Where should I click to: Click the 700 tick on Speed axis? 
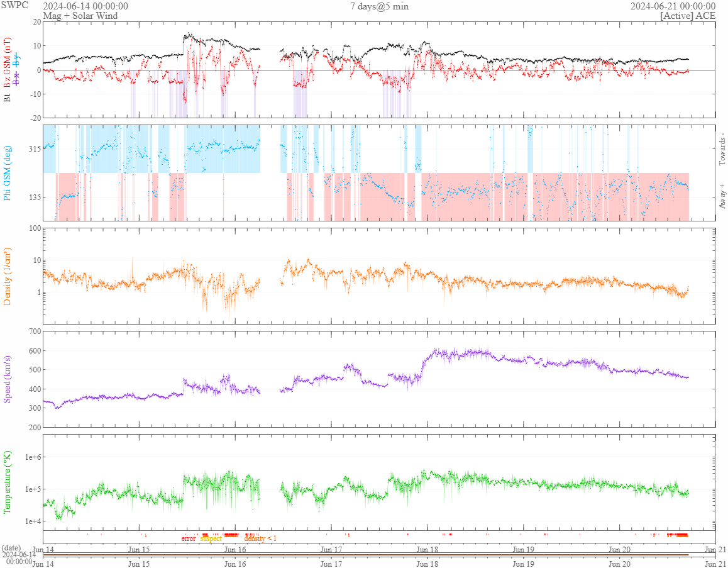35,331
